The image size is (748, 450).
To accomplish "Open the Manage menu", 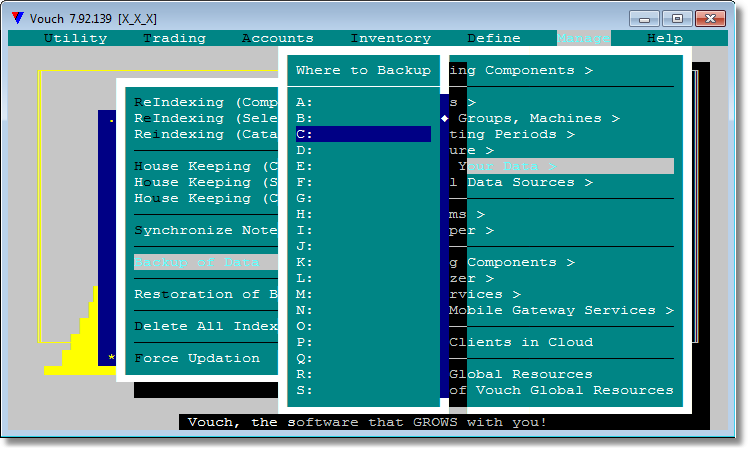I will pos(583,38).
